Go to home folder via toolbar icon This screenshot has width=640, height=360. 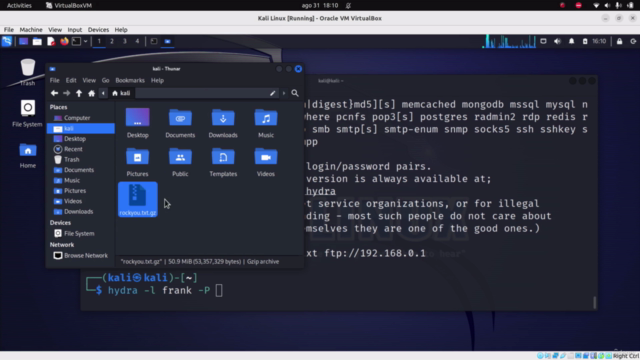click(x=91, y=93)
